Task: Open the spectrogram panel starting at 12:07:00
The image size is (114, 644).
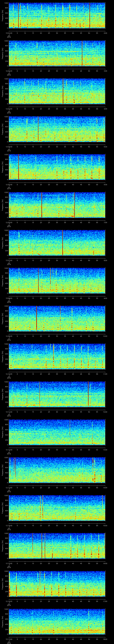Action: pyautogui.click(x=57, y=243)
